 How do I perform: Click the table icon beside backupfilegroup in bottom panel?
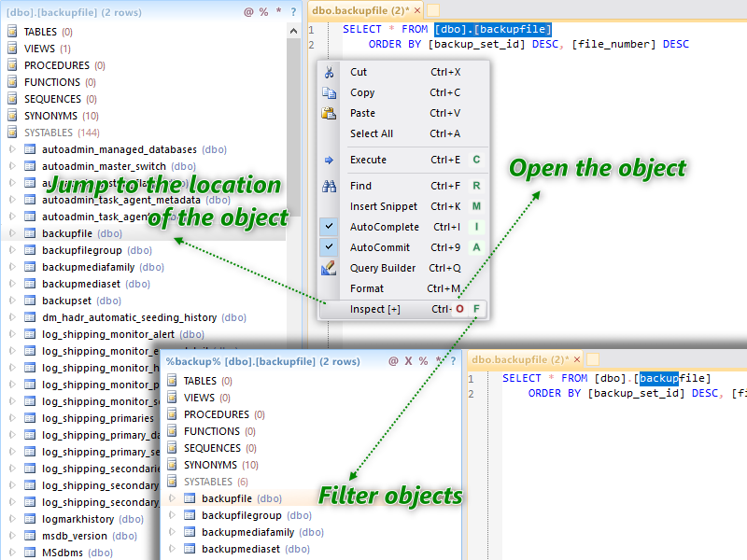pyautogui.click(x=190, y=515)
